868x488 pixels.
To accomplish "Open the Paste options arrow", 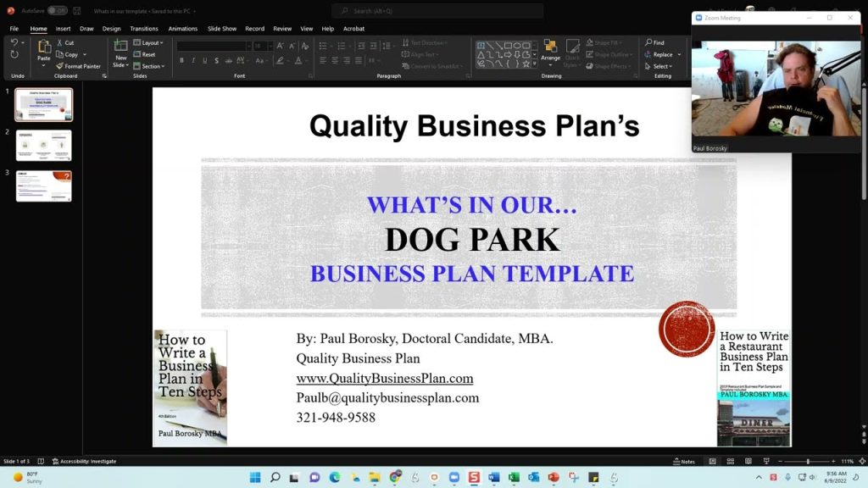I will coord(44,66).
